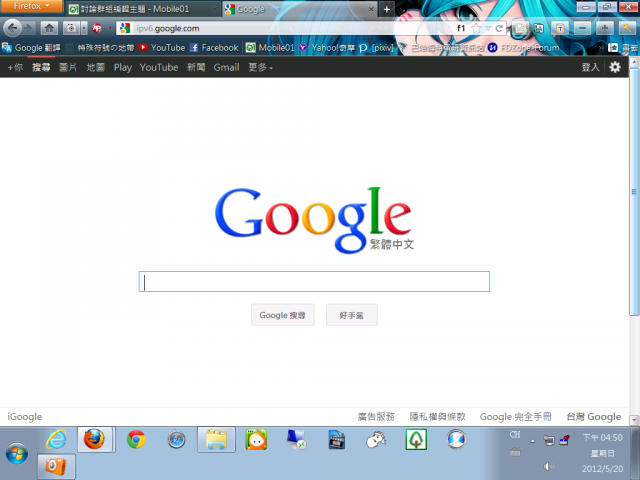The image size is (640, 480).
Task: Open 圖片 in the Google bar
Action: (x=68, y=67)
